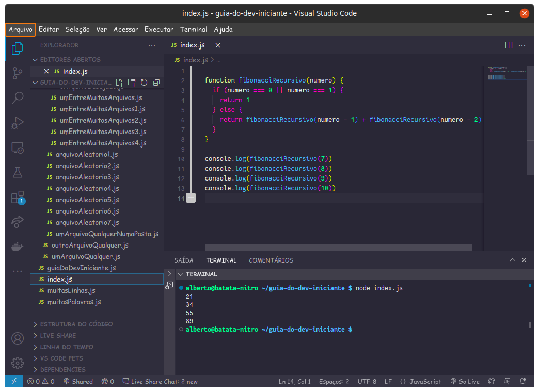The height and width of the screenshot is (392, 539).
Task: Refresh the explorer file list
Action: 144,83
